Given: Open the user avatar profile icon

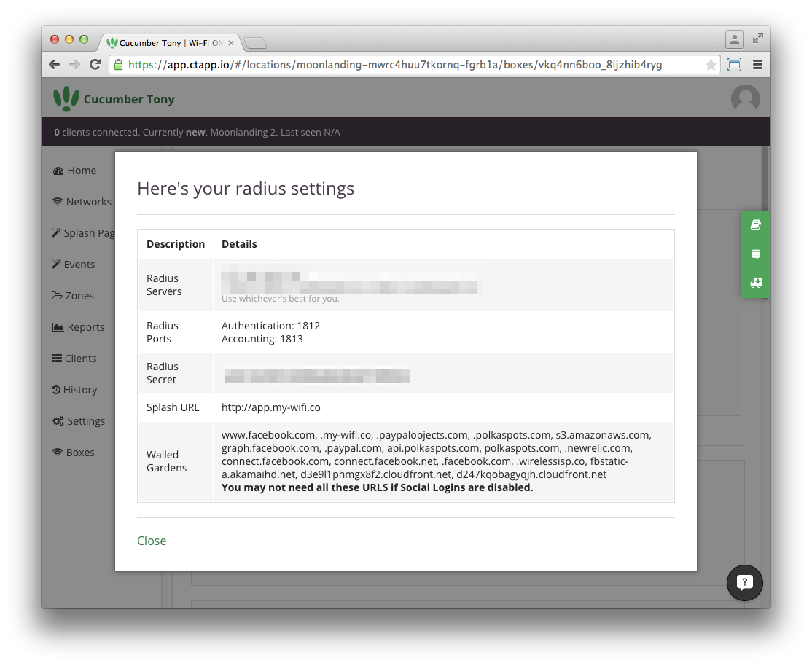Looking at the screenshot, I should tap(745, 98).
